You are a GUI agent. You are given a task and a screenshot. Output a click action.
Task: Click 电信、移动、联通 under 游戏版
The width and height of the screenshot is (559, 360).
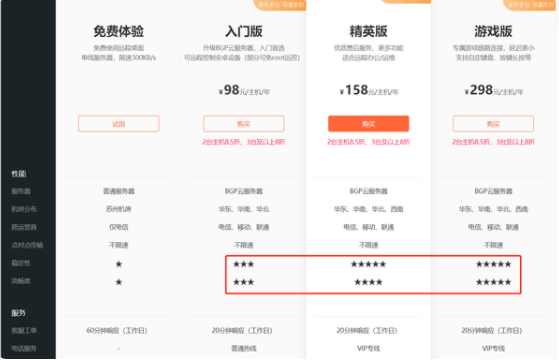coord(493,227)
